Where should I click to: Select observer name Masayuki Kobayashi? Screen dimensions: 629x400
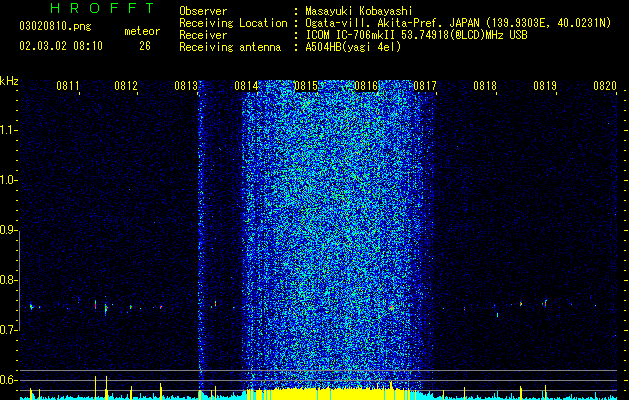tap(359, 11)
